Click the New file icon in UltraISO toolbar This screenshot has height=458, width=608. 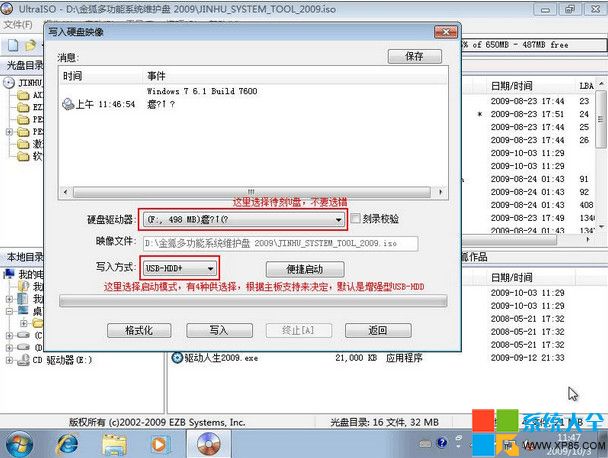point(13,45)
